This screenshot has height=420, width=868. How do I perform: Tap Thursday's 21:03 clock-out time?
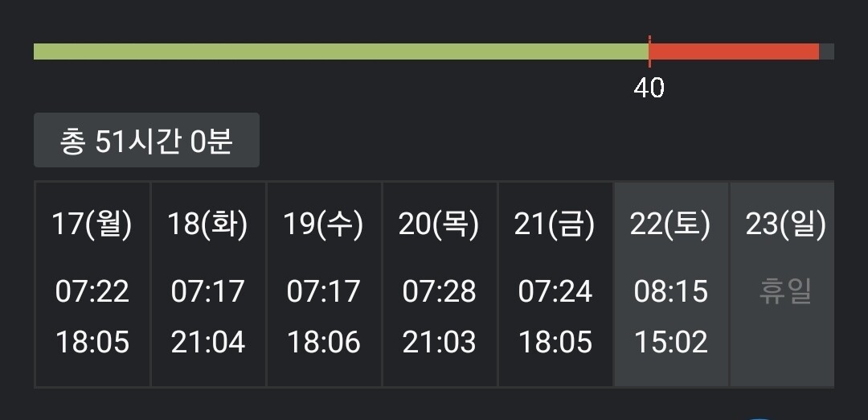pyautogui.click(x=439, y=342)
